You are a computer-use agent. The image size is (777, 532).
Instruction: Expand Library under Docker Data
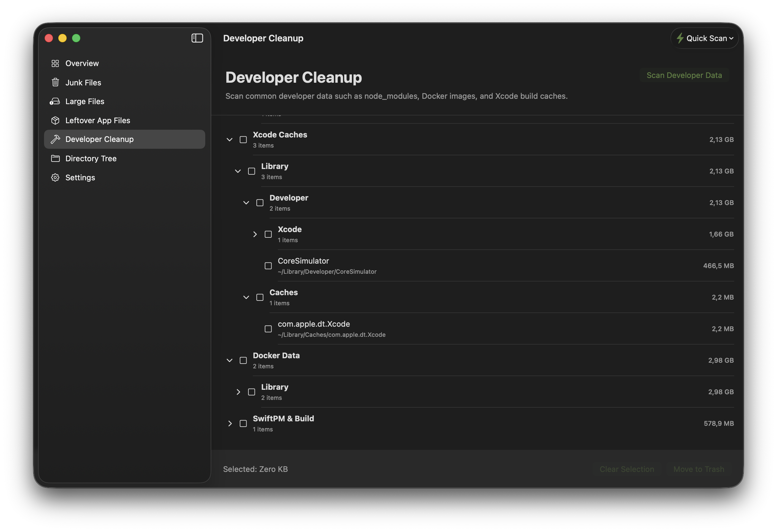[x=238, y=392]
